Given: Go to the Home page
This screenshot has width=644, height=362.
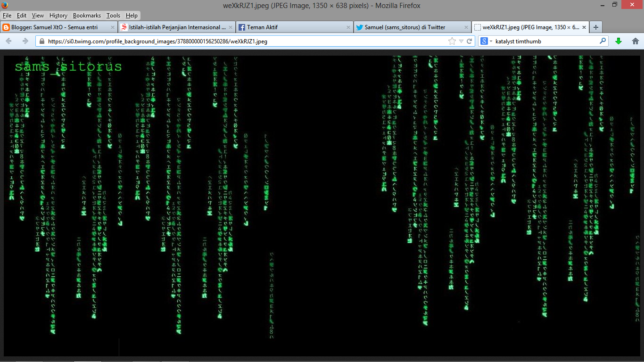Looking at the screenshot, I should tap(636, 41).
